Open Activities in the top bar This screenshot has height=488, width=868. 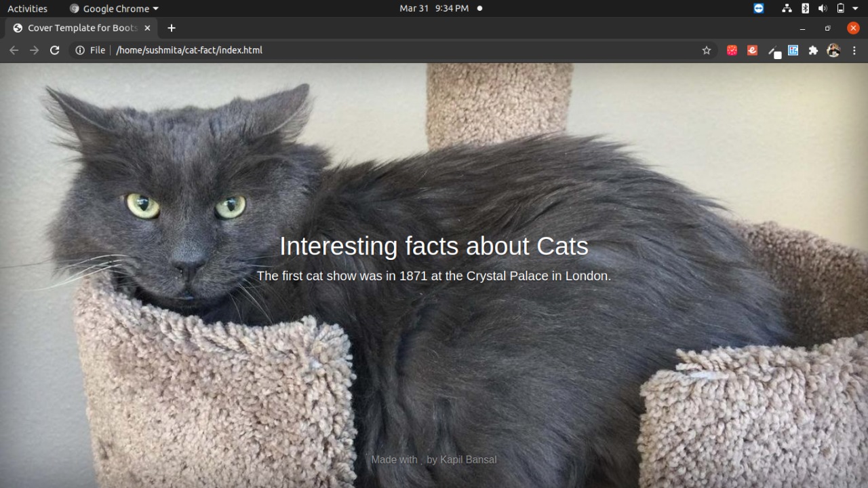pos(27,8)
